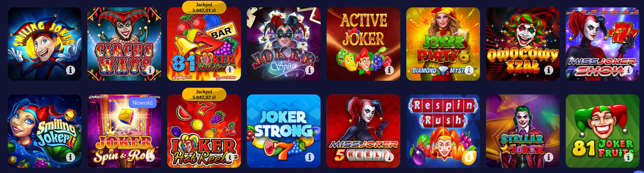Click Jackpot 5 842,81 zł label

click(x=204, y=8)
